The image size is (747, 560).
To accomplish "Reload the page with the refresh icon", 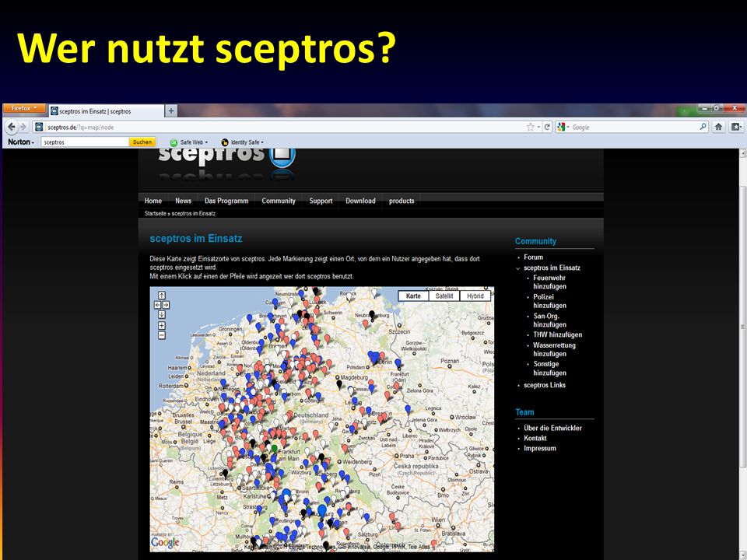I will coord(547,127).
